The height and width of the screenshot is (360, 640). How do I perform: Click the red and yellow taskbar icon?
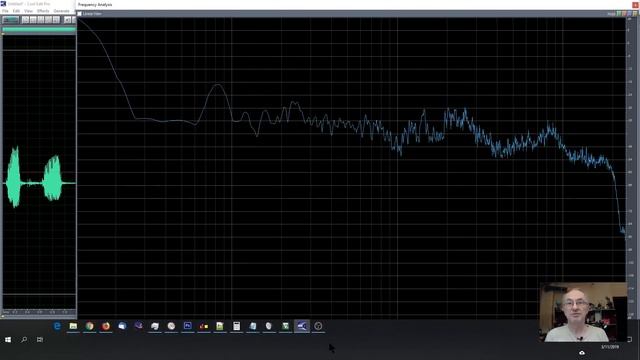tap(204, 326)
